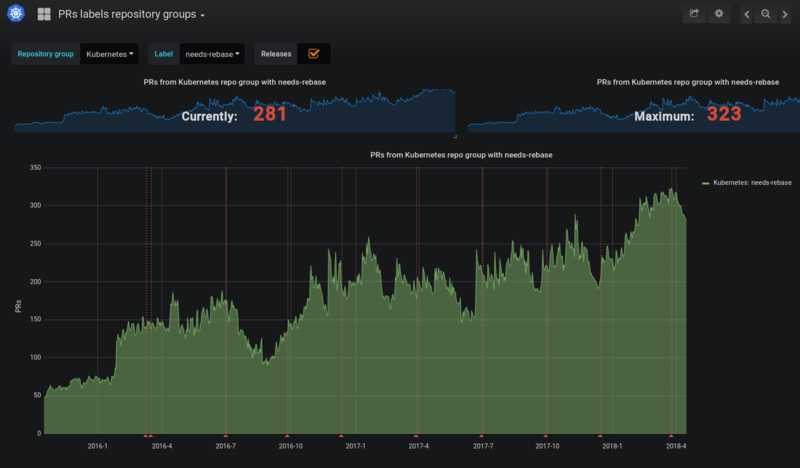Open Currently panel title menu
This screenshot has width=800, height=468.
point(234,82)
